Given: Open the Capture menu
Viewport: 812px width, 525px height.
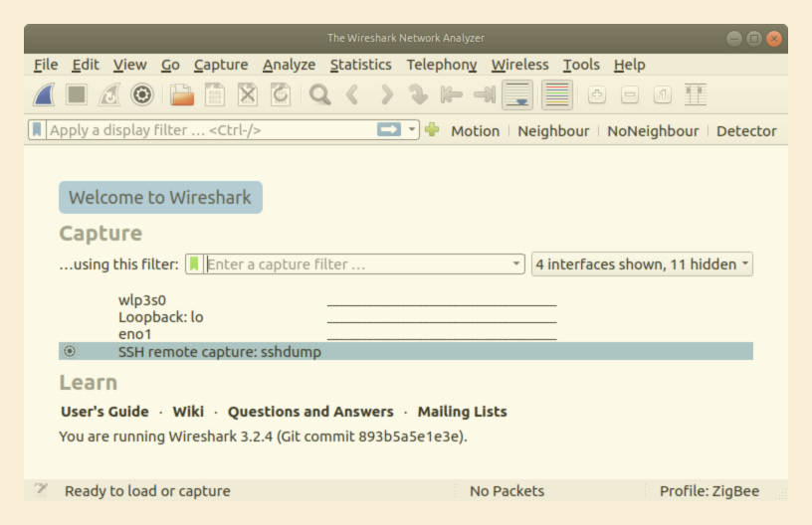Looking at the screenshot, I should (x=221, y=65).
